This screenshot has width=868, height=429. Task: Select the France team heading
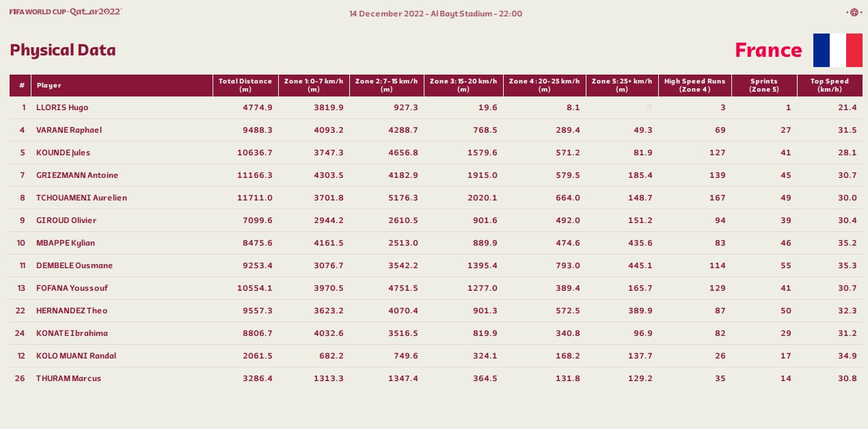(x=768, y=50)
